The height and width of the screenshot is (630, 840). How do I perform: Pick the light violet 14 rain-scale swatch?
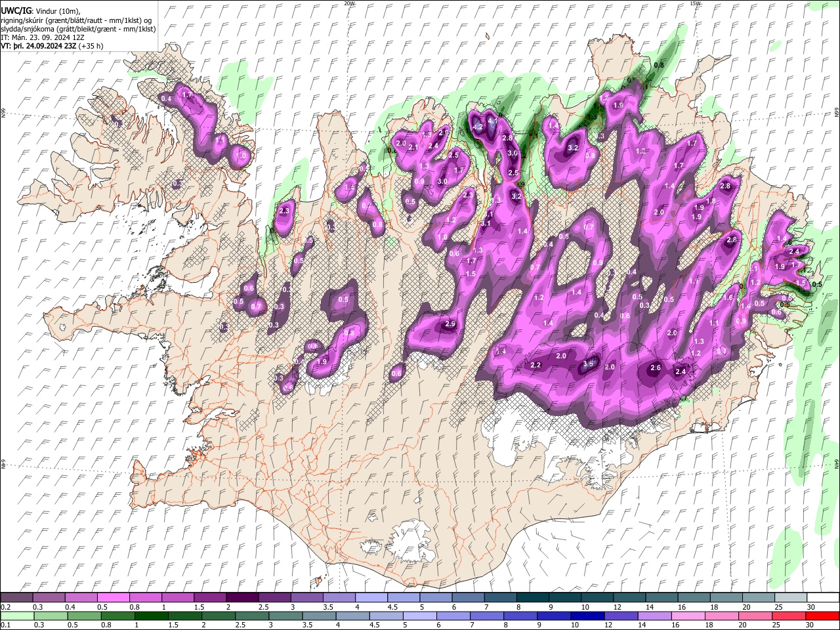(x=654, y=616)
